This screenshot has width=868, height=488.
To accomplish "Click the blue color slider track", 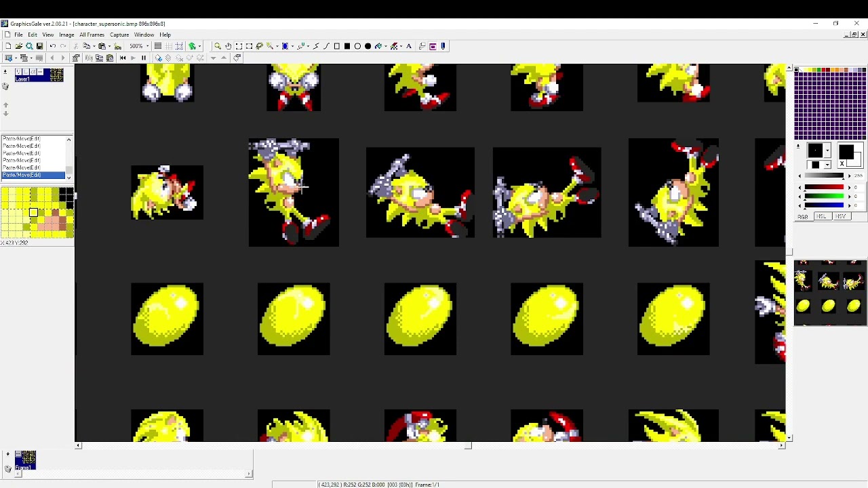I will (824, 205).
